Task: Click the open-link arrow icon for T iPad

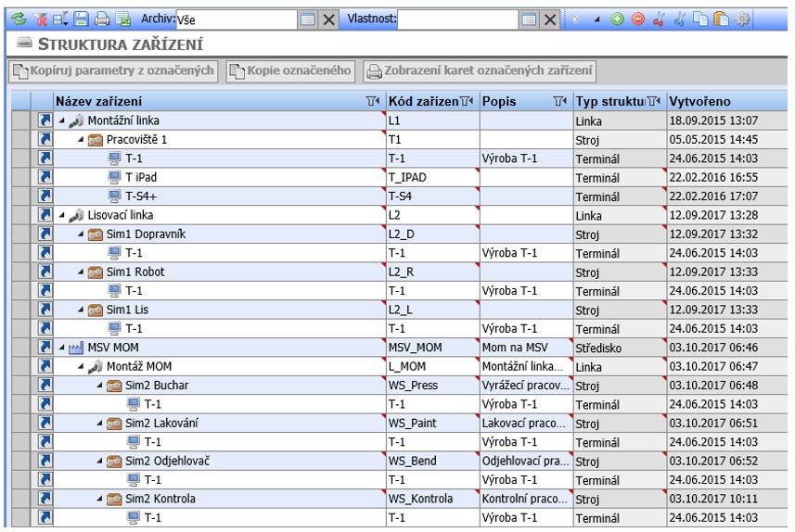Action: click(45, 177)
